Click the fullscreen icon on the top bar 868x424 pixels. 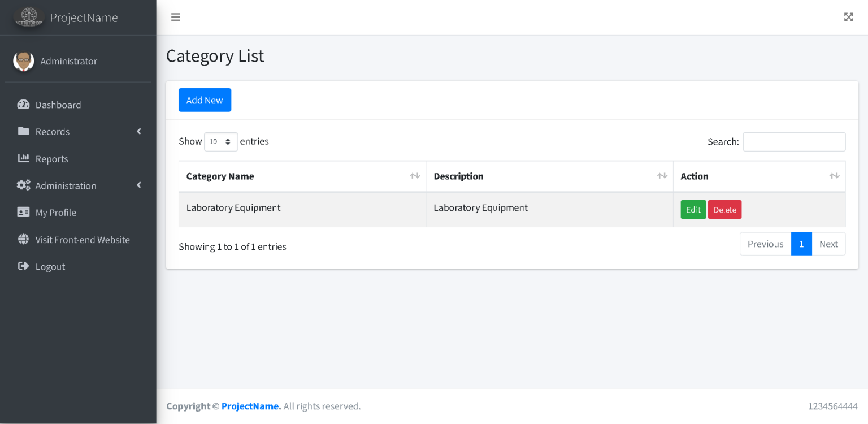tap(848, 17)
